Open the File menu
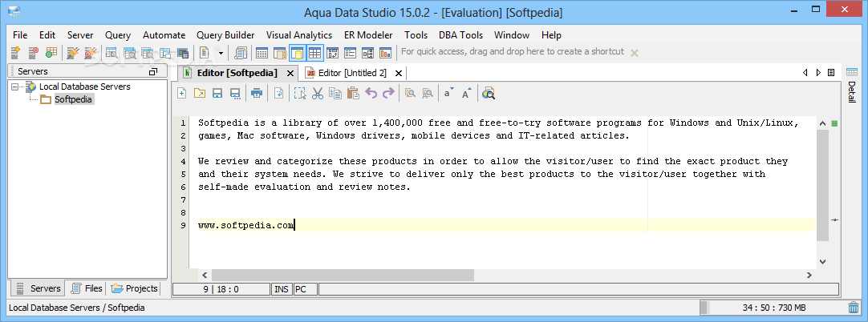868x322 pixels. coord(20,34)
